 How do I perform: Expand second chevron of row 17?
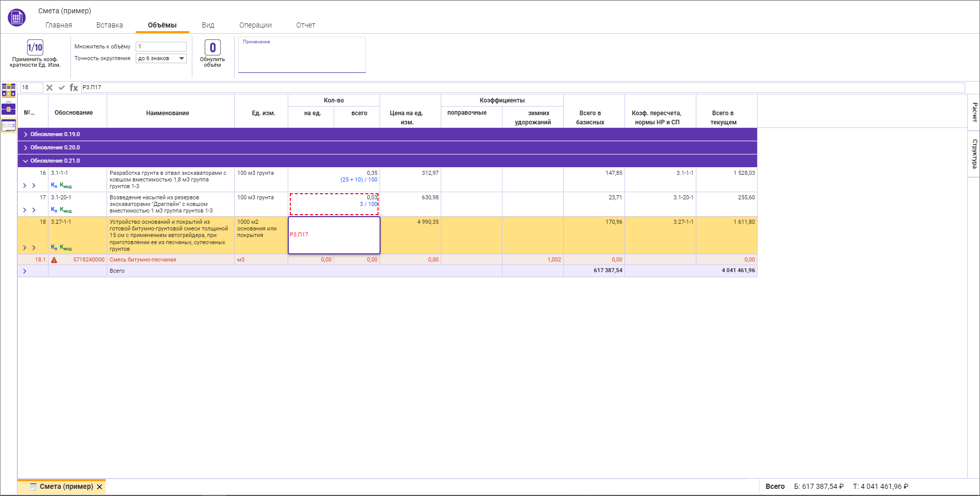[x=34, y=210]
